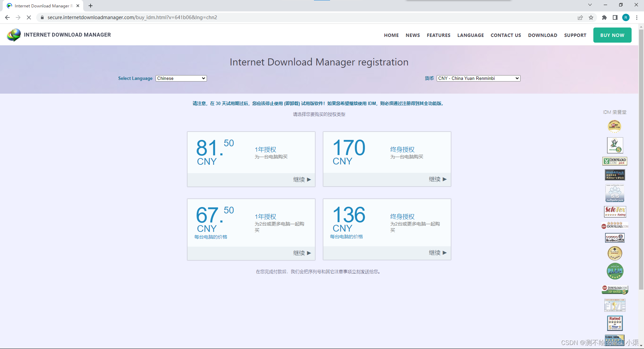Go back with the browser back arrow
This screenshot has height=349, width=644.
click(x=7, y=17)
